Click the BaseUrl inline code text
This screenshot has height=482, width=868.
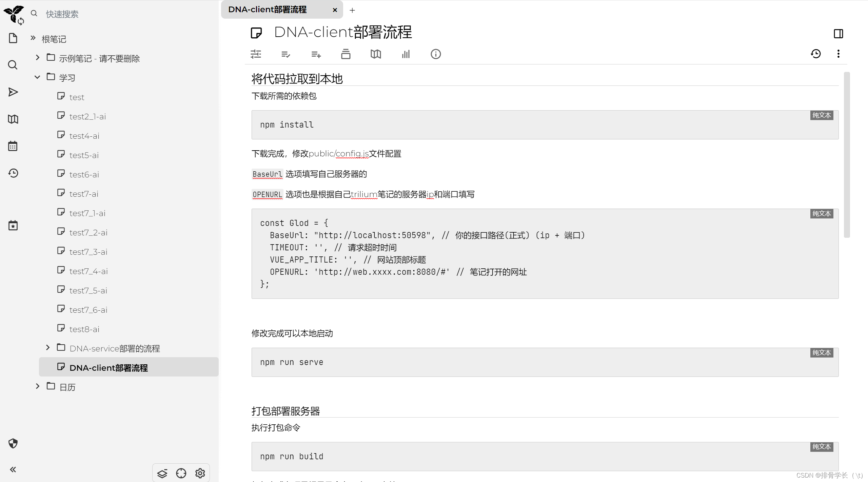click(267, 174)
